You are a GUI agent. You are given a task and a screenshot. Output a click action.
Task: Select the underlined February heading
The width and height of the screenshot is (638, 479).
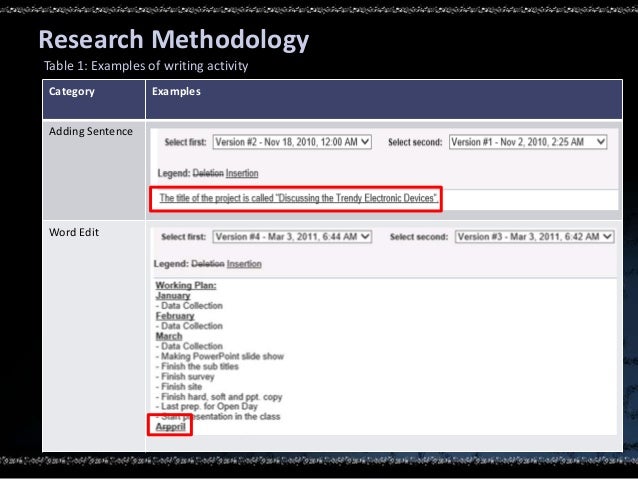point(175,316)
